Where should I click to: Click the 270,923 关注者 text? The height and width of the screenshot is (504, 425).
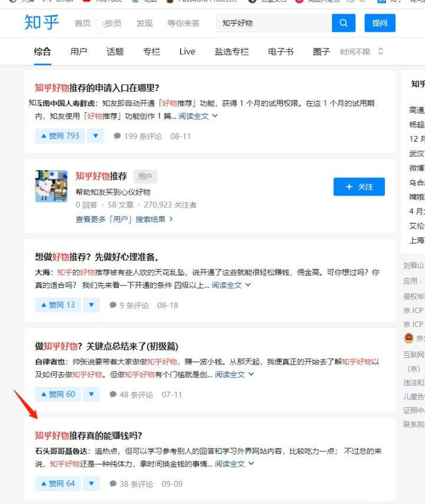pos(170,205)
